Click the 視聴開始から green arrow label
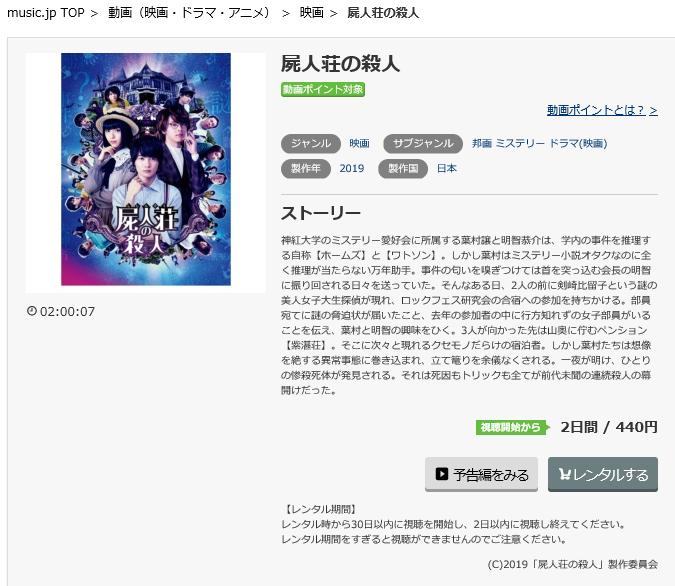This screenshot has height=586, width=675. click(512, 428)
